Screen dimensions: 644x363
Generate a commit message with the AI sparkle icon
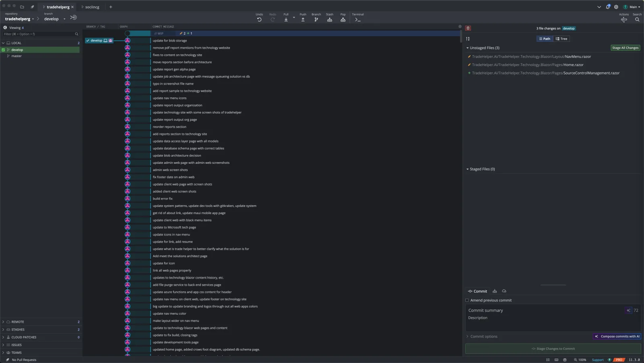pyautogui.click(x=628, y=310)
